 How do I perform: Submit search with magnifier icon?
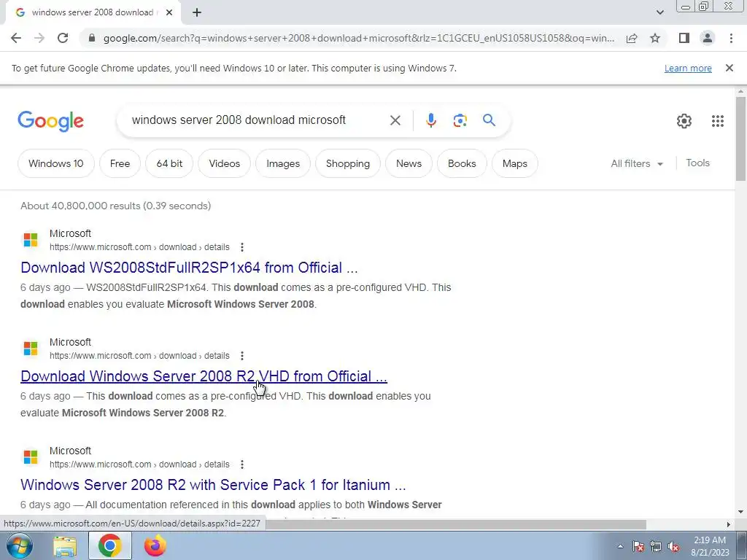(x=489, y=120)
